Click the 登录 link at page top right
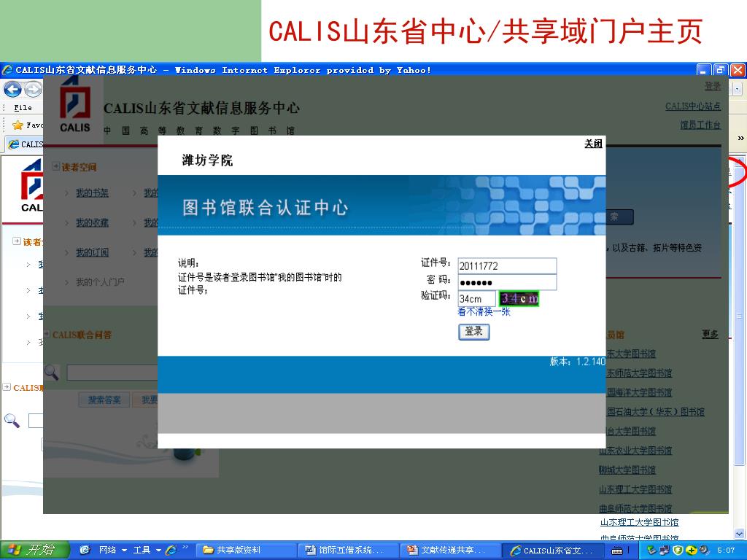The width and height of the screenshot is (747, 560). coord(713,86)
